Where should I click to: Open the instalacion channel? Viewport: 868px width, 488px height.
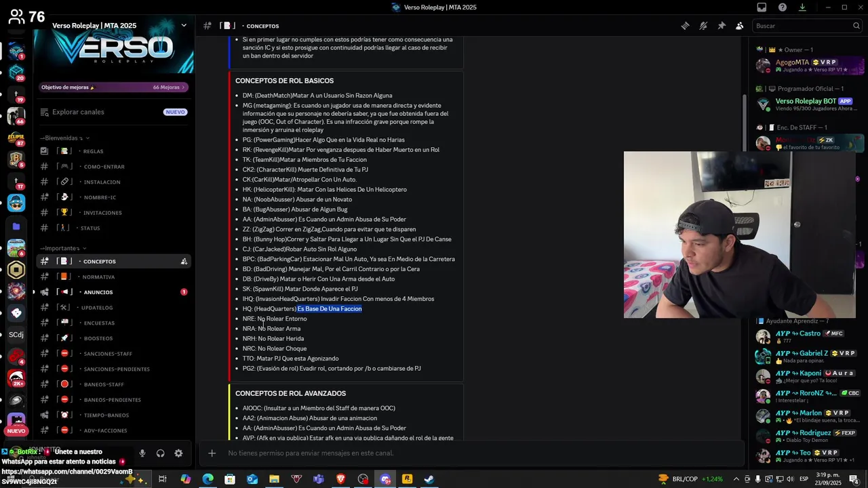click(113, 182)
